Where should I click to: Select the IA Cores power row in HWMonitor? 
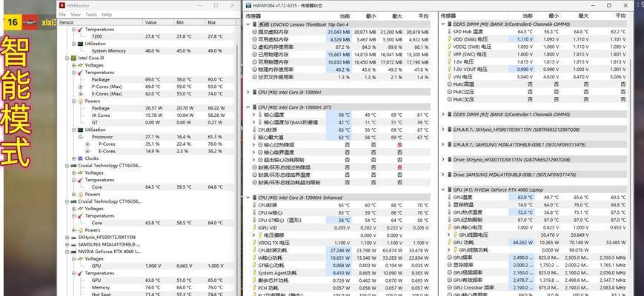[x=147, y=115]
